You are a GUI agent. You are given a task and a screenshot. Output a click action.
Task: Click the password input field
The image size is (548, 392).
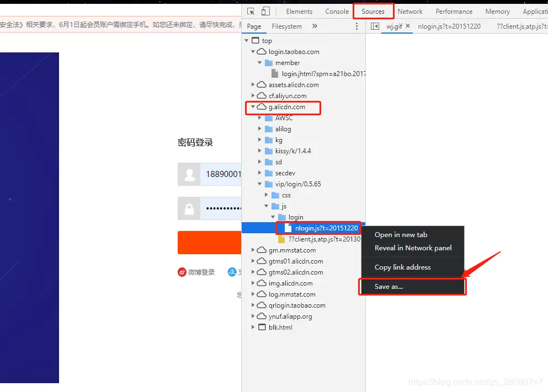click(x=221, y=208)
